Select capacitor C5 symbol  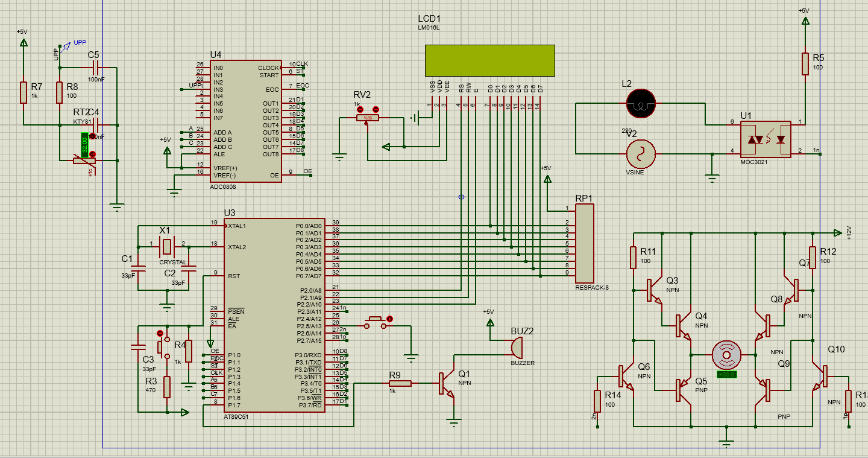pyautogui.click(x=94, y=68)
